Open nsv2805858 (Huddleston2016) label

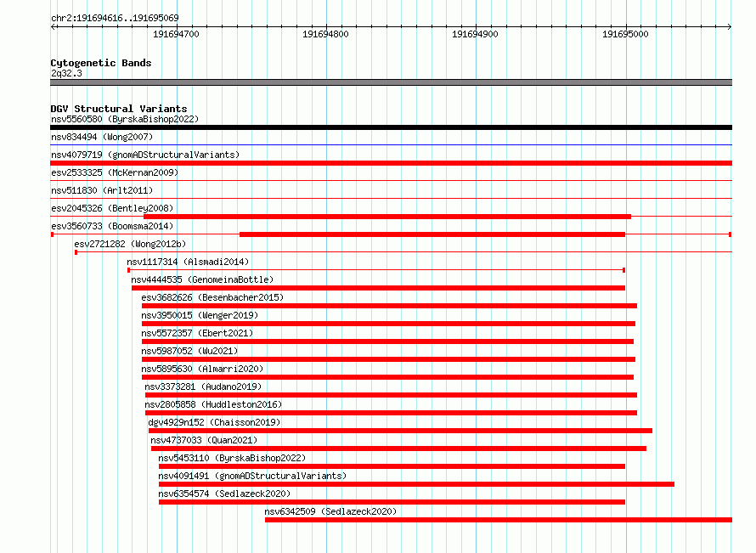click(x=213, y=404)
